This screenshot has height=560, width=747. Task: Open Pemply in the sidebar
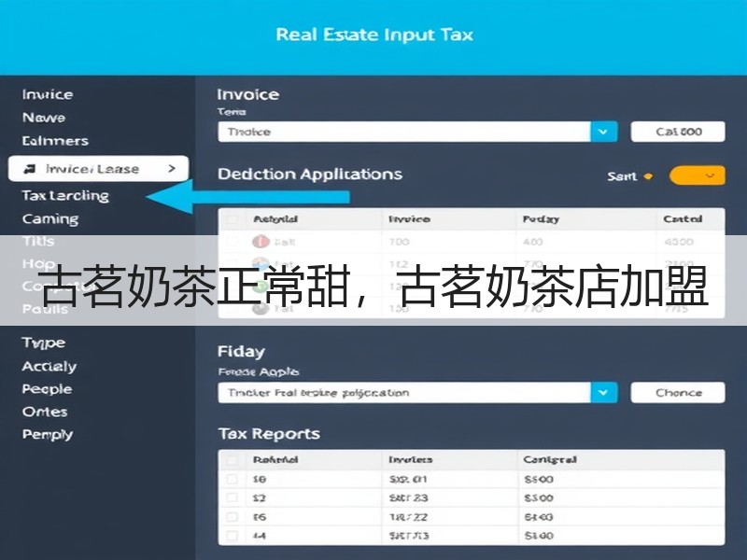click(x=48, y=434)
